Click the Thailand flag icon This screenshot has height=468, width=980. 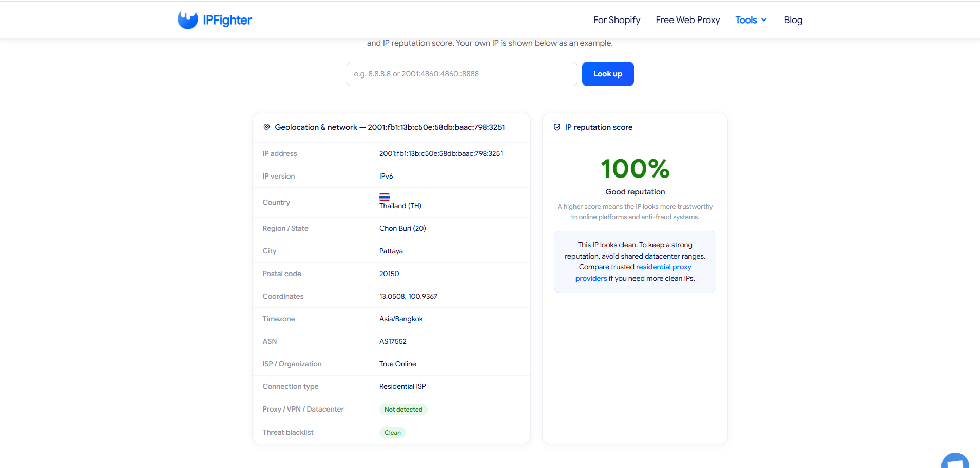pos(385,197)
